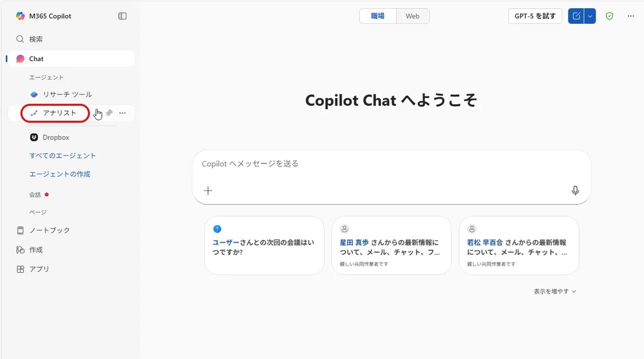
Task: Open ノートブック in the sidebar
Action: [50, 230]
